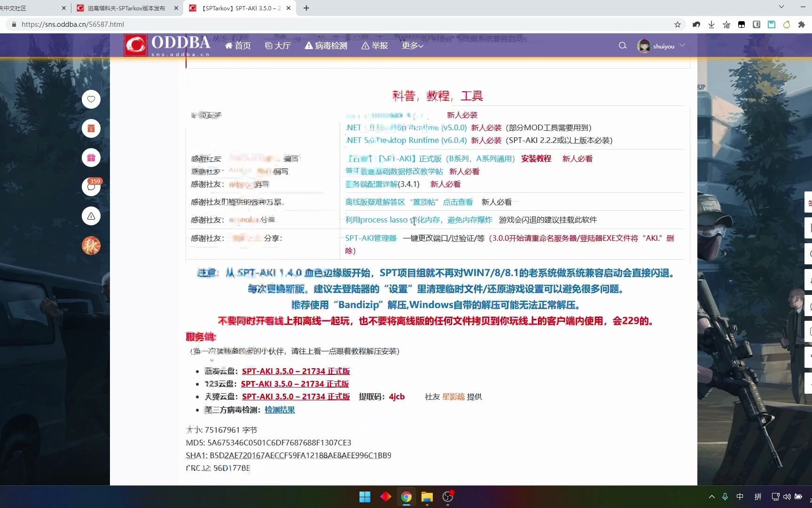Click the browser back-arrow extension icon
Screen dimensions: 812x508
click(696, 24)
